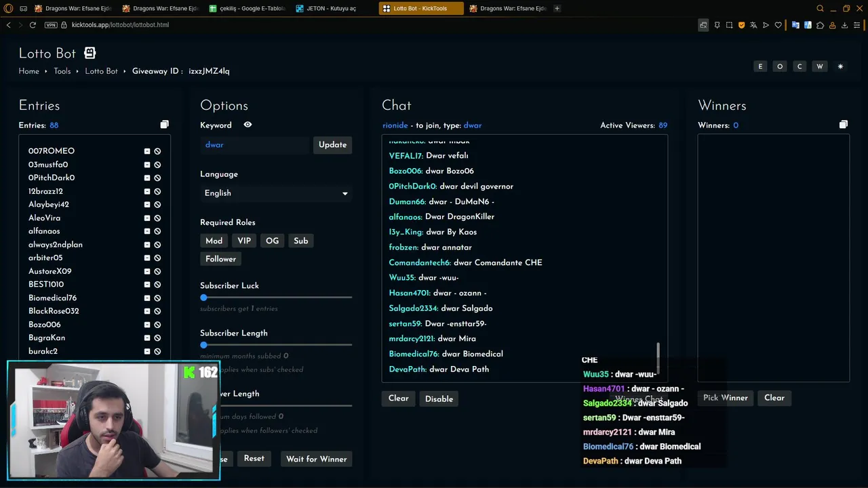The image size is (868, 488).
Task: Ban BEST1010 using the block icon
Action: tap(157, 285)
